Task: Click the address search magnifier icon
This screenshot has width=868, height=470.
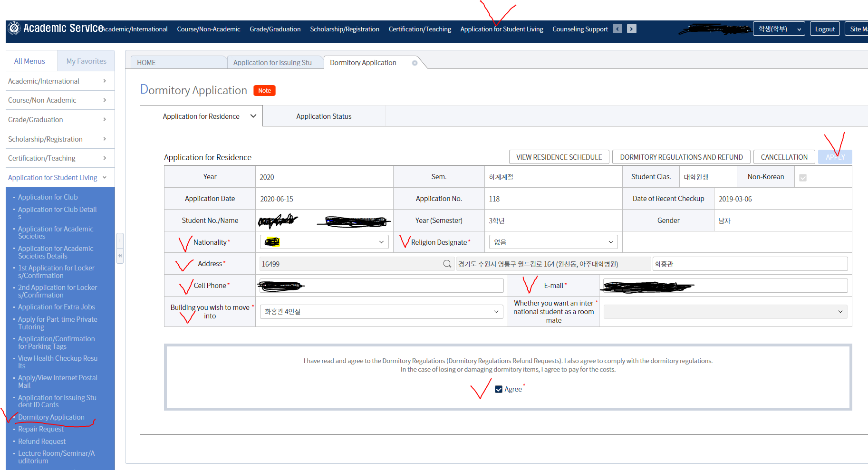Action: 447,264
